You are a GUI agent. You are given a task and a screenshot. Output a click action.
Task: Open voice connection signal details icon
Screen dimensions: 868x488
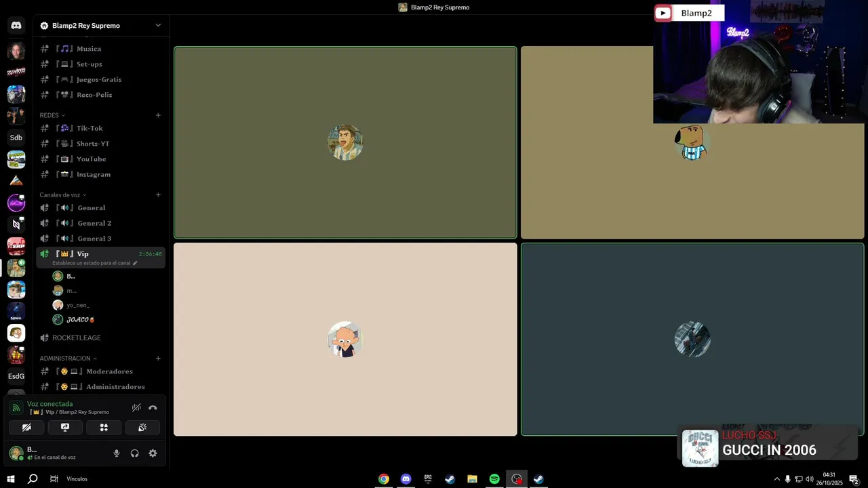pyautogui.click(x=16, y=408)
